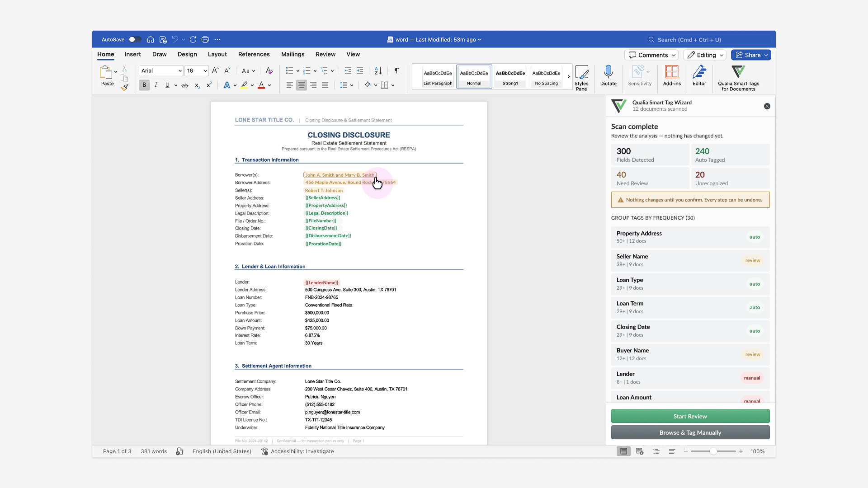
Task: Open the Layout ribbon tab
Action: [x=217, y=54]
